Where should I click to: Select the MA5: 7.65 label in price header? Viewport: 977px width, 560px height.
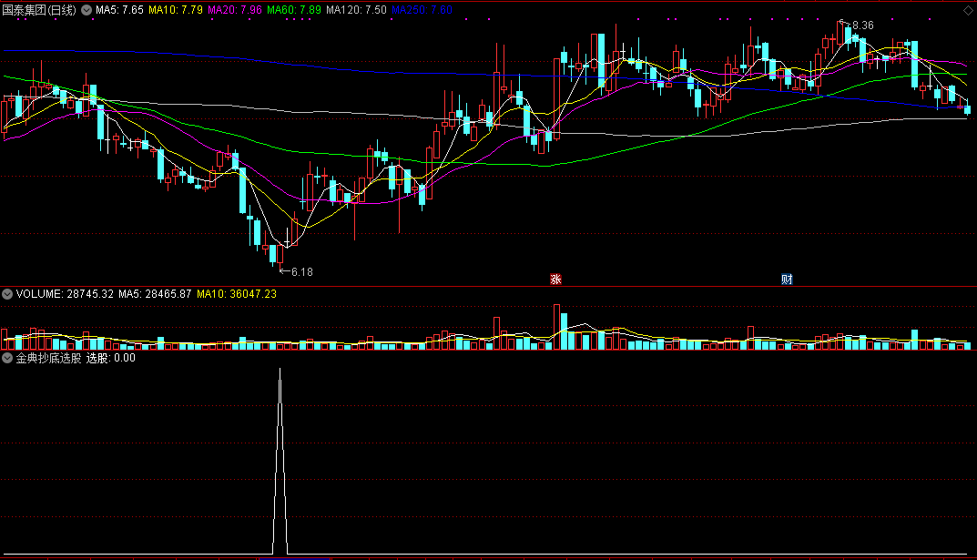(x=119, y=10)
